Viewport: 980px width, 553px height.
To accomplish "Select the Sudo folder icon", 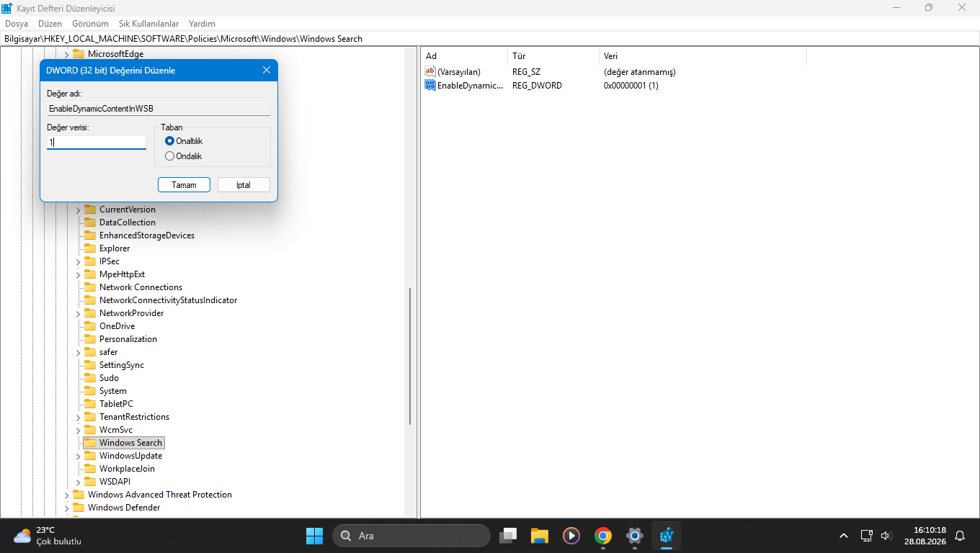I will [90, 378].
